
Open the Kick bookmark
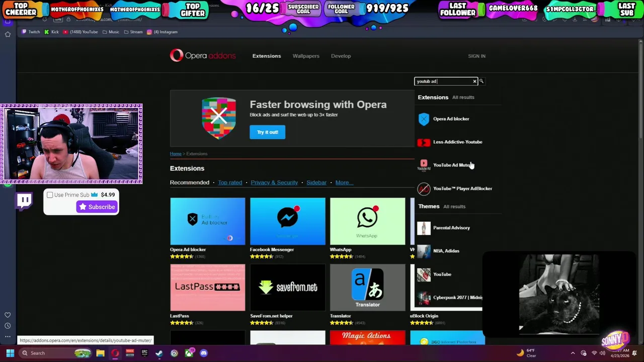pyautogui.click(x=51, y=32)
